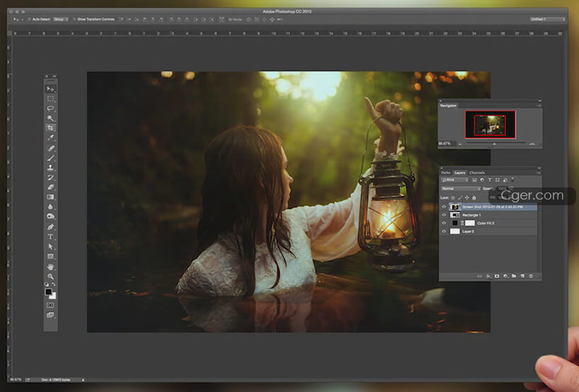Filter layers by shape icon
This screenshot has width=579, height=392.
(498, 180)
